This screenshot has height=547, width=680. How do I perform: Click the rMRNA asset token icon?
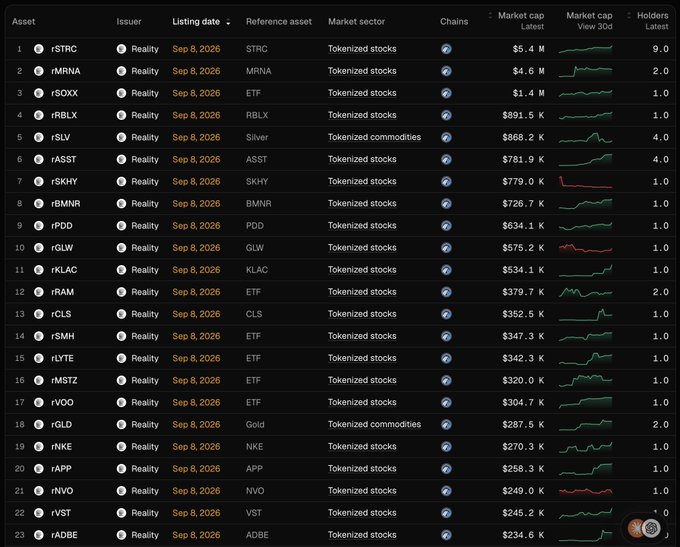pos(39,71)
